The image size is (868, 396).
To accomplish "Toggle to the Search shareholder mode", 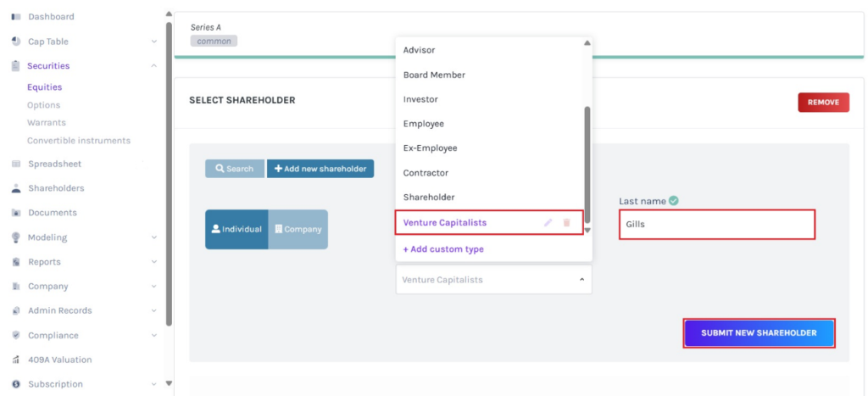I will (x=235, y=169).
